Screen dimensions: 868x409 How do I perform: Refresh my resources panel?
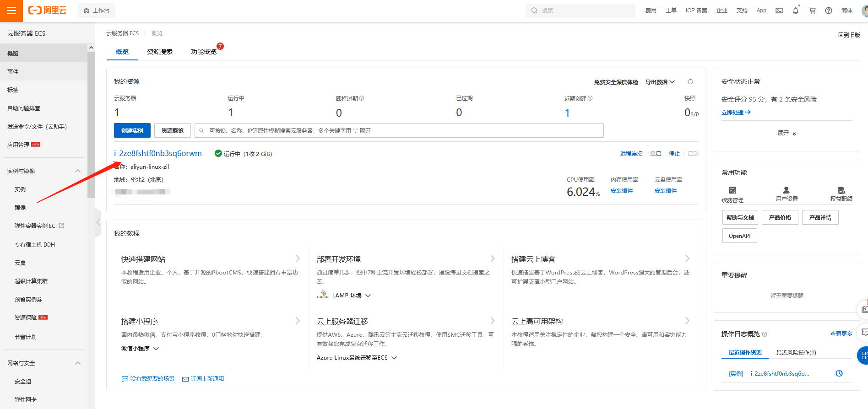click(x=690, y=82)
